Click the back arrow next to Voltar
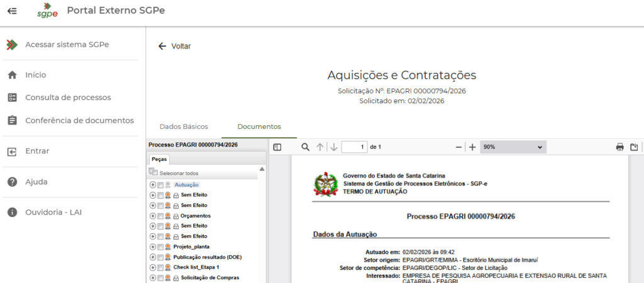Image resolution: width=644 pixels, height=283 pixels. [162, 46]
